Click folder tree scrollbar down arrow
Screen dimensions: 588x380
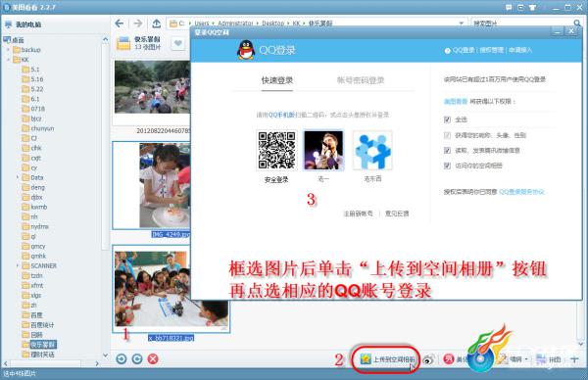pos(106,355)
